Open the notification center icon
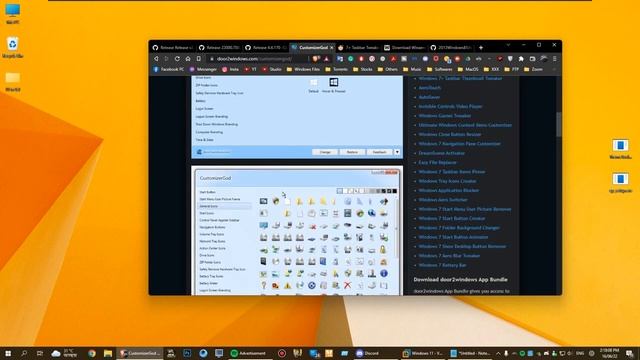Viewport: 640px width, 360px height. click(630, 353)
